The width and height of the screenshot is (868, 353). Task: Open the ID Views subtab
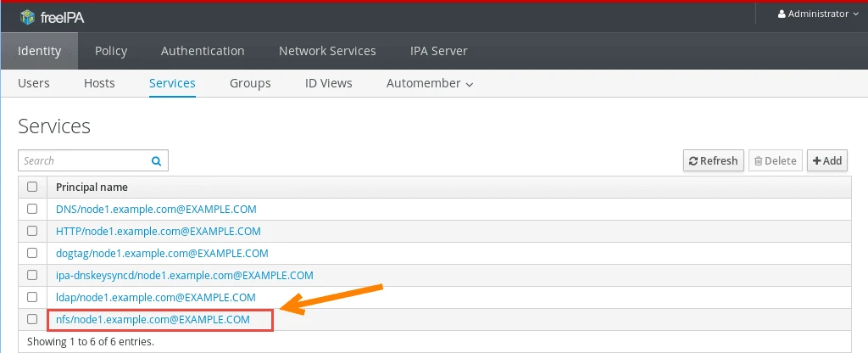tap(328, 83)
